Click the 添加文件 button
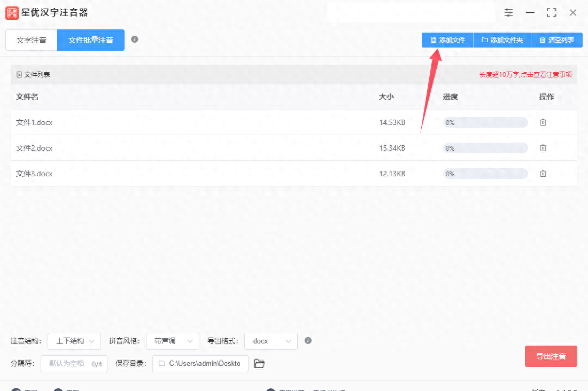Viewport: 588px width, 391px height. click(447, 40)
